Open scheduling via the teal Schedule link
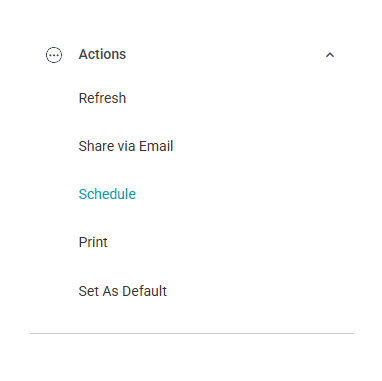 [x=107, y=194]
